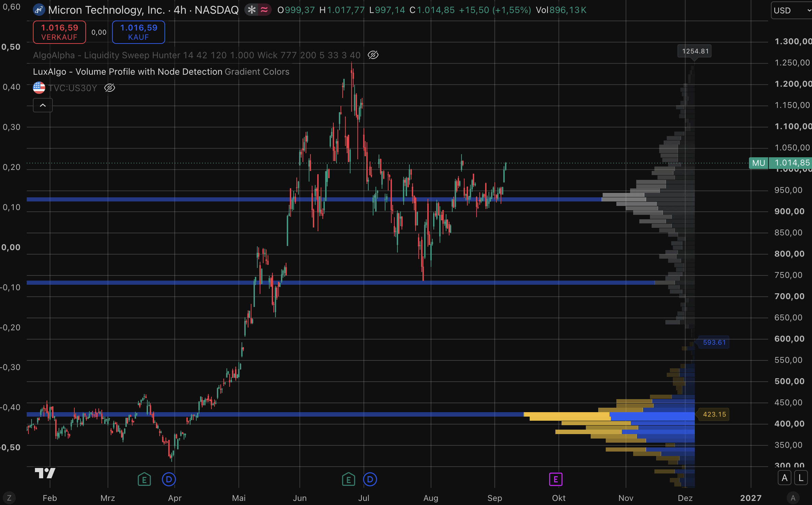Click the 700,00 price axis label
The width and height of the screenshot is (812, 505).
coord(789,296)
